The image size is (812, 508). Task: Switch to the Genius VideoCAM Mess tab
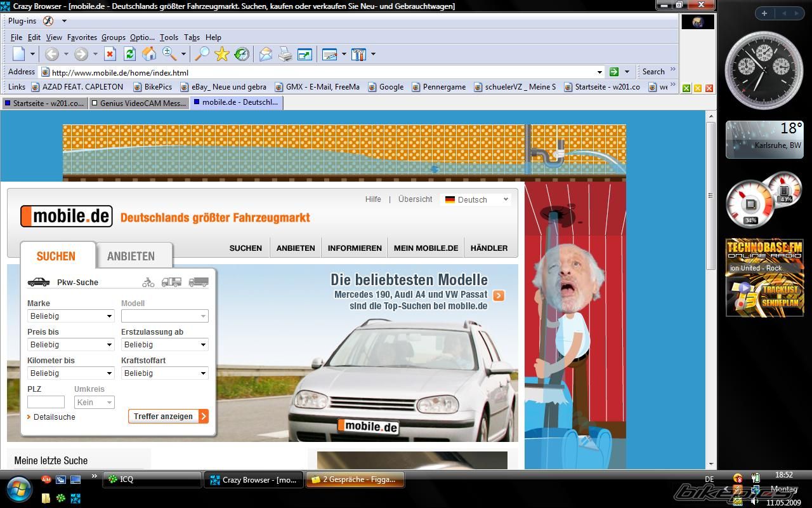point(138,103)
